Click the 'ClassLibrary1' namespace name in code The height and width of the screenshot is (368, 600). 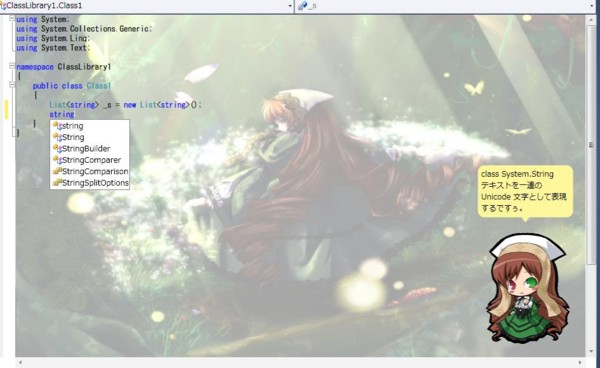pyautogui.click(x=84, y=67)
